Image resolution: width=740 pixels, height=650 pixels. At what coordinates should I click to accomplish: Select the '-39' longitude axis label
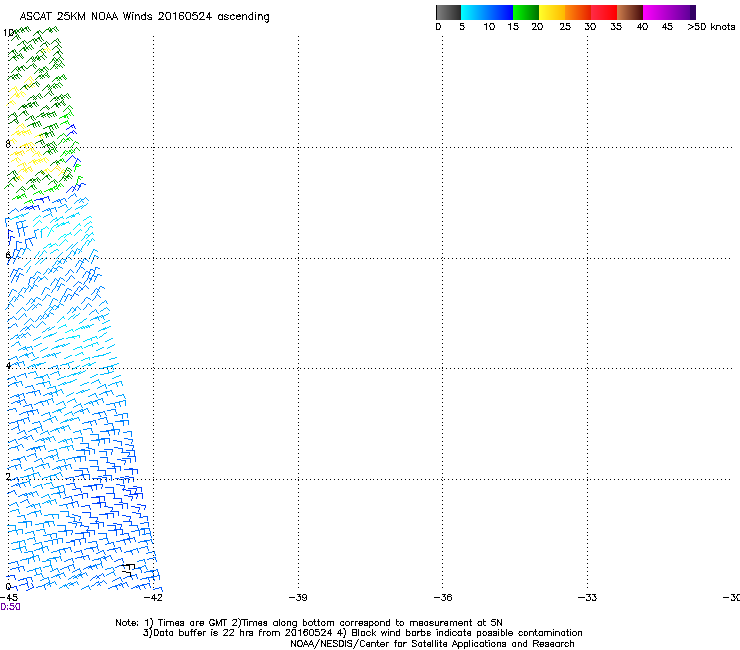click(298, 598)
